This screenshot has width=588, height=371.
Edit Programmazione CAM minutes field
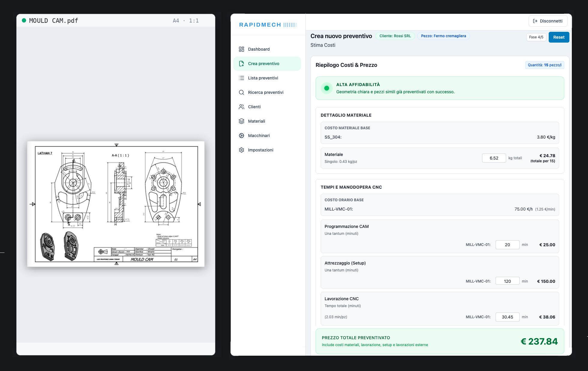507,245
